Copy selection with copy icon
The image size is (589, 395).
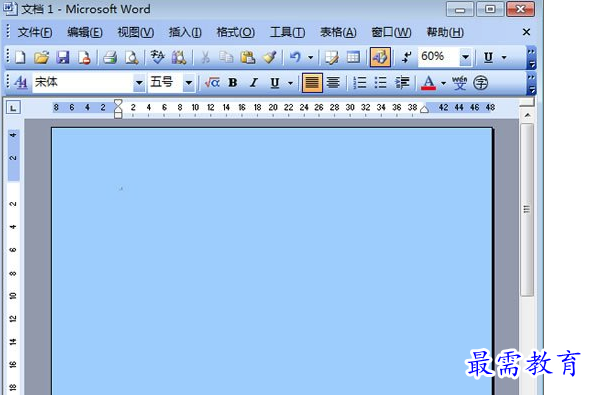(x=226, y=57)
